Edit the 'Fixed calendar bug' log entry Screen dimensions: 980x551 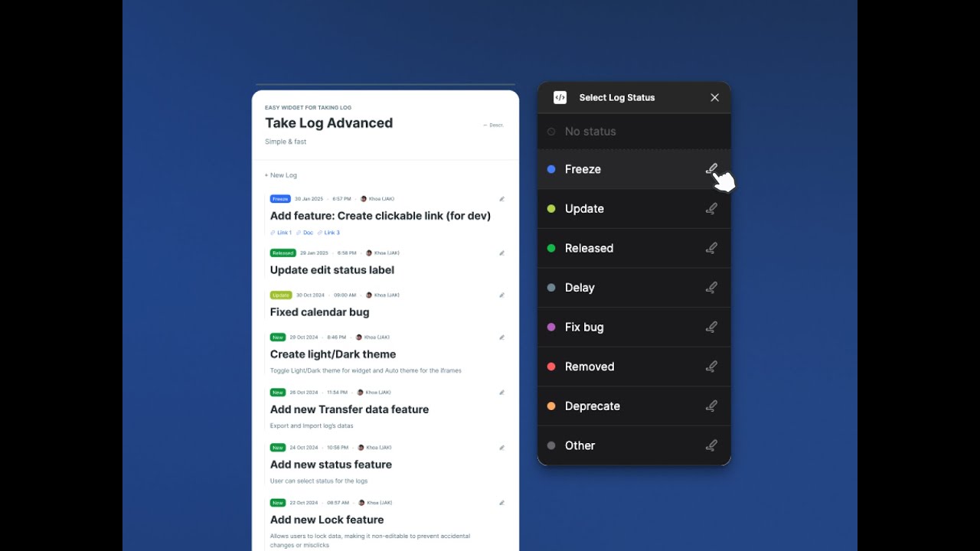[x=502, y=295]
